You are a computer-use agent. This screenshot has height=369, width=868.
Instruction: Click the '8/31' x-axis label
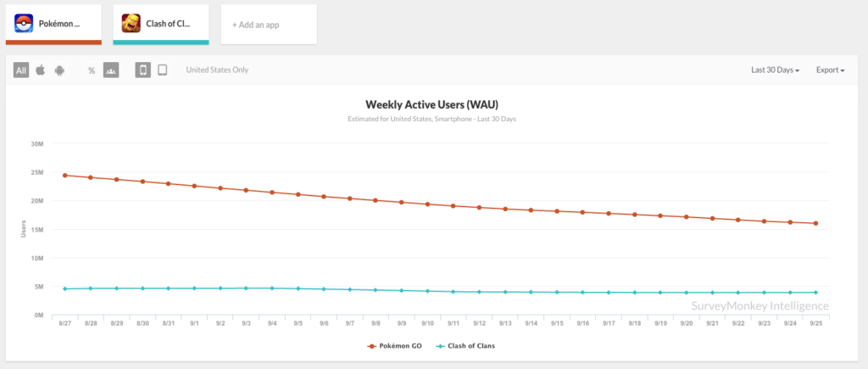pyautogui.click(x=169, y=323)
